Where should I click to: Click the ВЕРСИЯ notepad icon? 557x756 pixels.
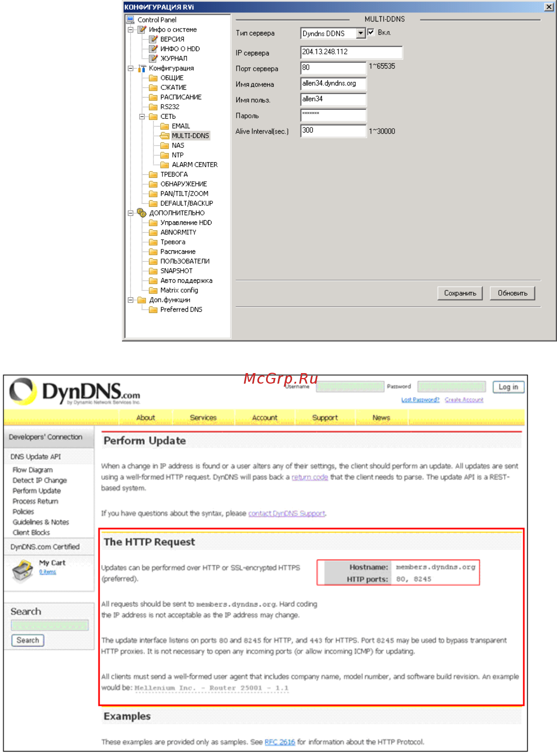tap(153, 39)
